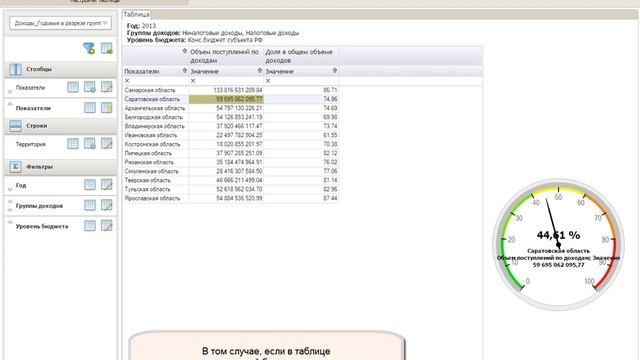Click the Объем поступлений по доходам column header
Screen dimensions: 640x360
(x=224, y=56)
